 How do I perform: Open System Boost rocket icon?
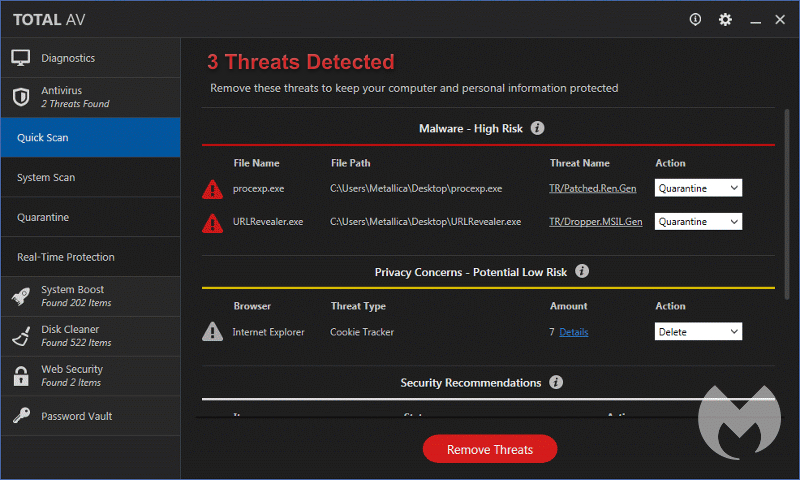point(21,296)
